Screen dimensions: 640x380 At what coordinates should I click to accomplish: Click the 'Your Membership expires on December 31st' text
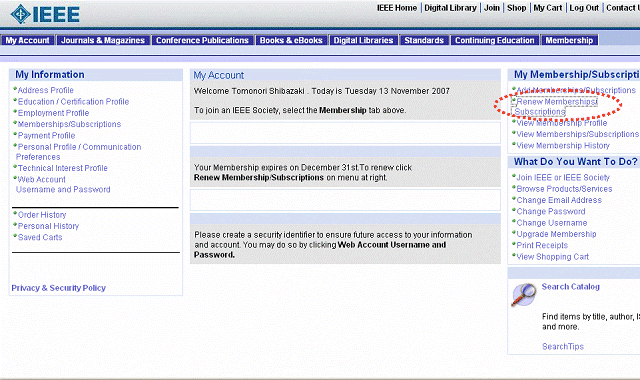coord(276,168)
